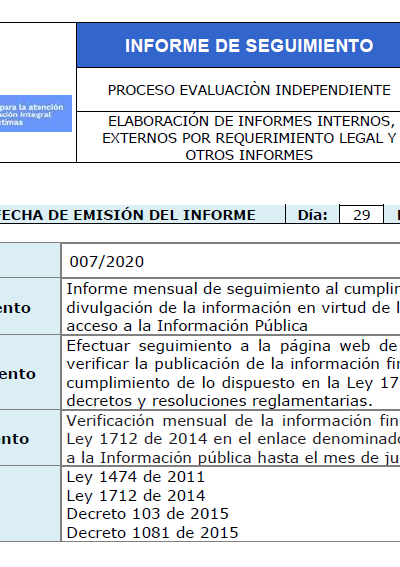Click the divulgación de la información line
The height and width of the screenshot is (567, 400).
tap(233, 308)
